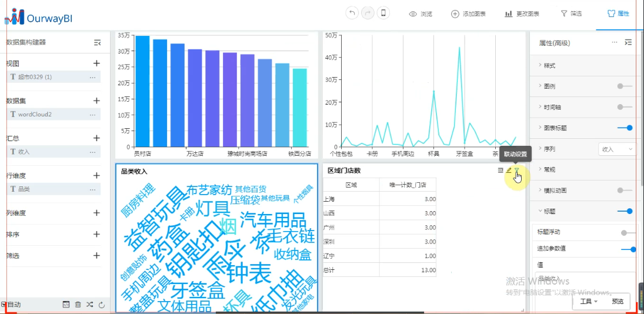The width and height of the screenshot is (644, 314).
Task: Select the 超市0329 (1) view item
Action: (x=54, y=77)
